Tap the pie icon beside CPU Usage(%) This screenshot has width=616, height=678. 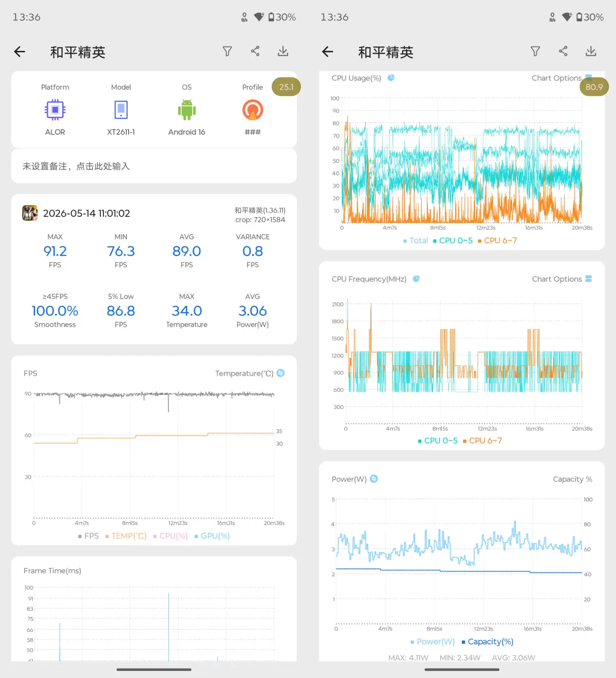coord(391,78)
